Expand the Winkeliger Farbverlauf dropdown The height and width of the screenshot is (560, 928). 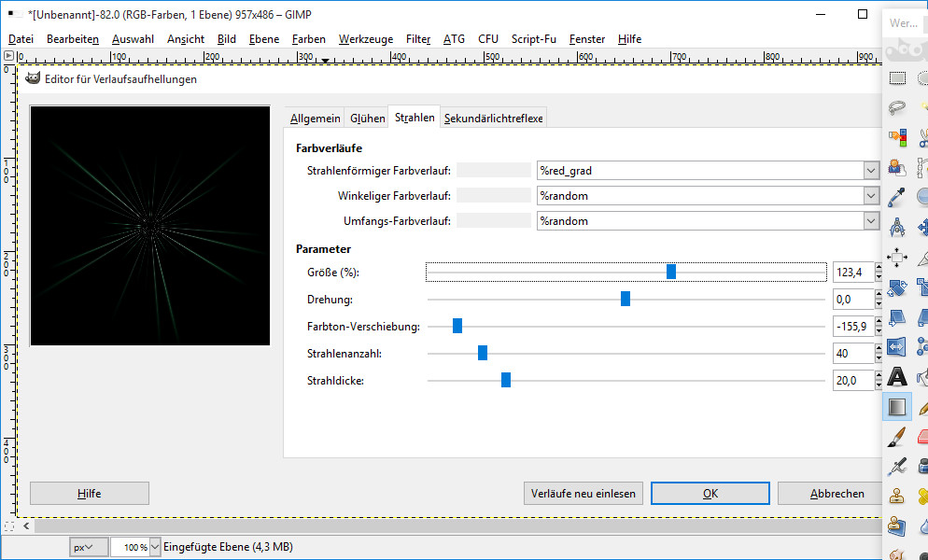pos(871,196)
